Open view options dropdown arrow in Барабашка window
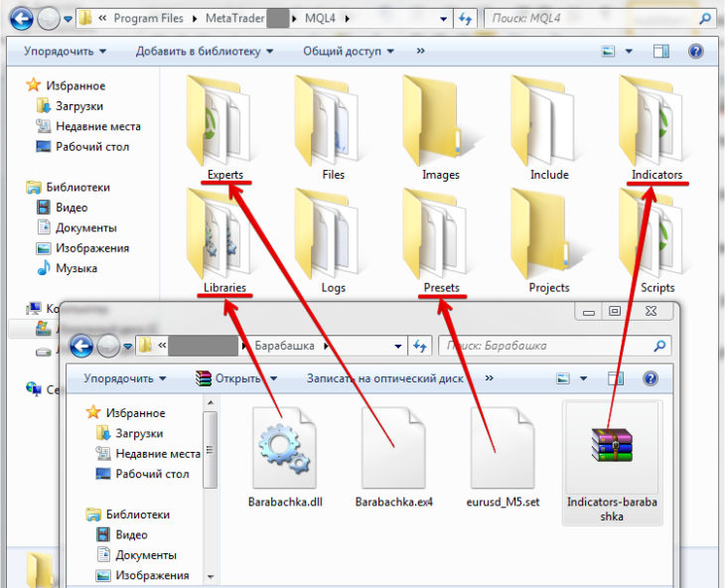The width and height of the screenshot is (725, 588). click(584, 378)
